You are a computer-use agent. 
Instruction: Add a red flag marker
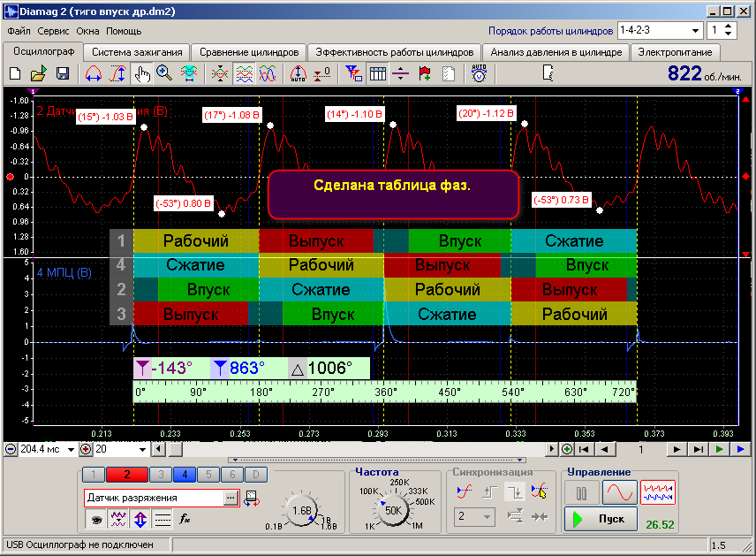coord(425,74)
